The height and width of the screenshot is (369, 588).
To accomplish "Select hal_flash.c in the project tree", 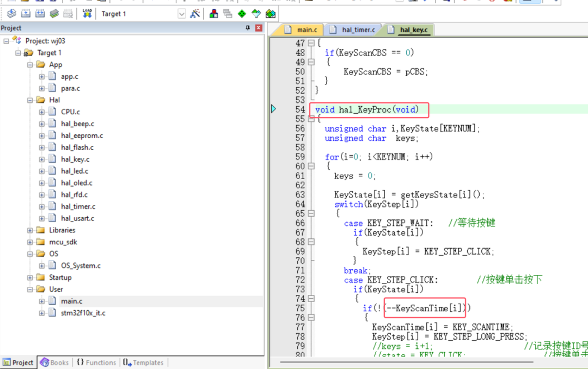I will [77, 147].
